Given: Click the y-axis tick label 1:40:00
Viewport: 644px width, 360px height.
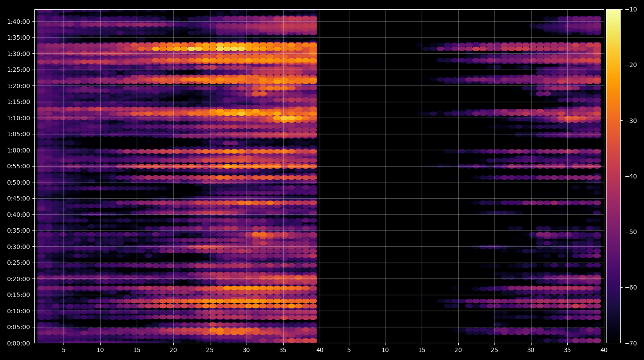Looking at the screenshot, I should pyautogui.click(x=19, y=22).
